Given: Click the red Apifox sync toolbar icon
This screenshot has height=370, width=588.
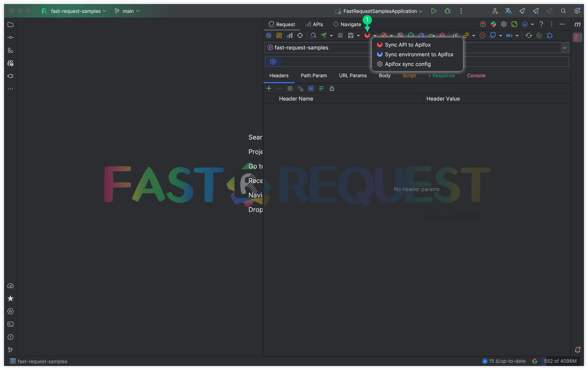Looking at the screenshot, I should (x=367, y=36).
